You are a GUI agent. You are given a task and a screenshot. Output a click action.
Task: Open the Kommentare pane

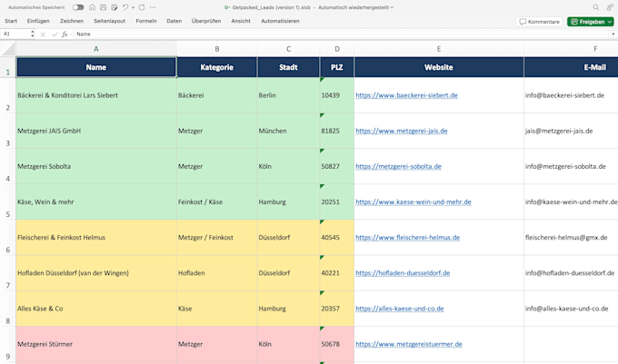539,22
